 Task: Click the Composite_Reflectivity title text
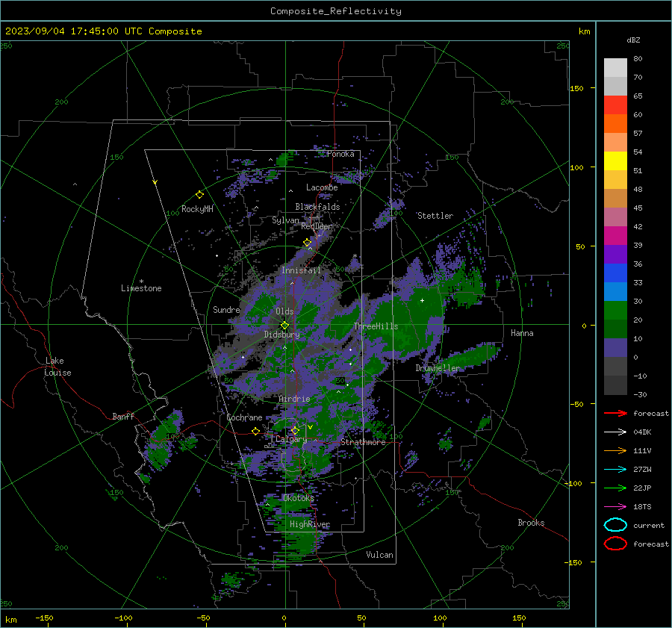[336, 11]
